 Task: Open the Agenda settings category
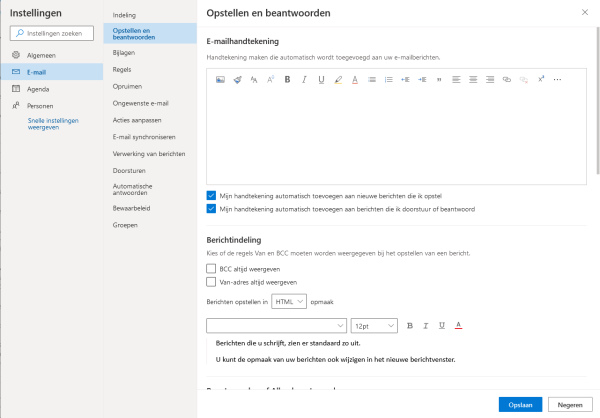coord(52,89)
